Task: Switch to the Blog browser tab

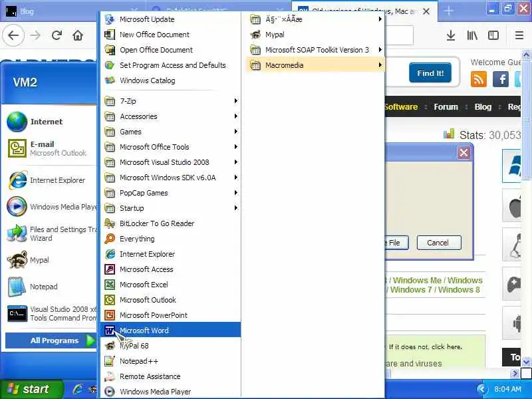Action: point(73,11)
